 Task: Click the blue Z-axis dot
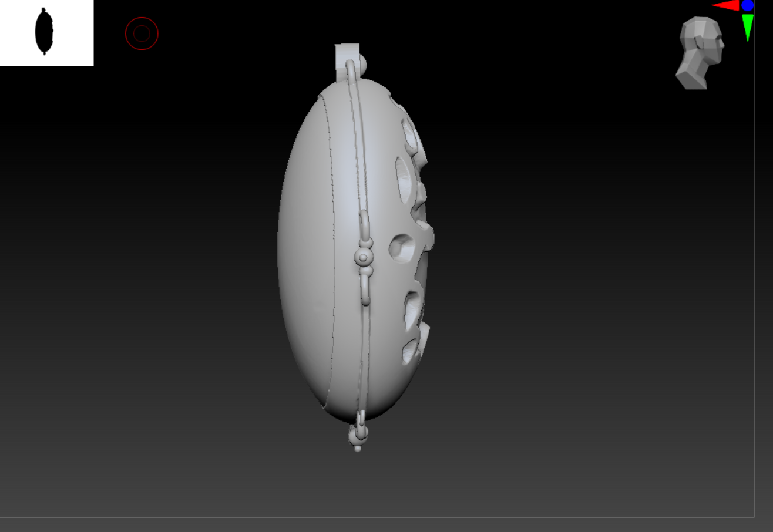(747, 6)
